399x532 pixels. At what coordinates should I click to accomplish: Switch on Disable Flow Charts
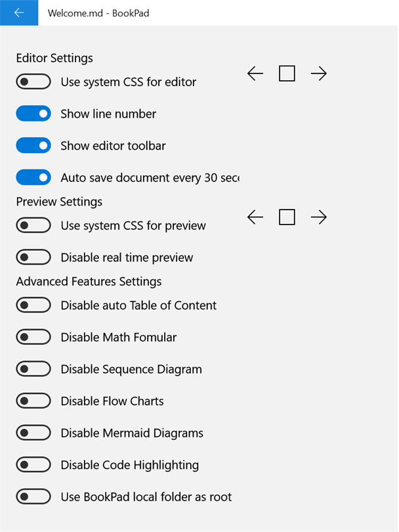(x=33, y=401)
